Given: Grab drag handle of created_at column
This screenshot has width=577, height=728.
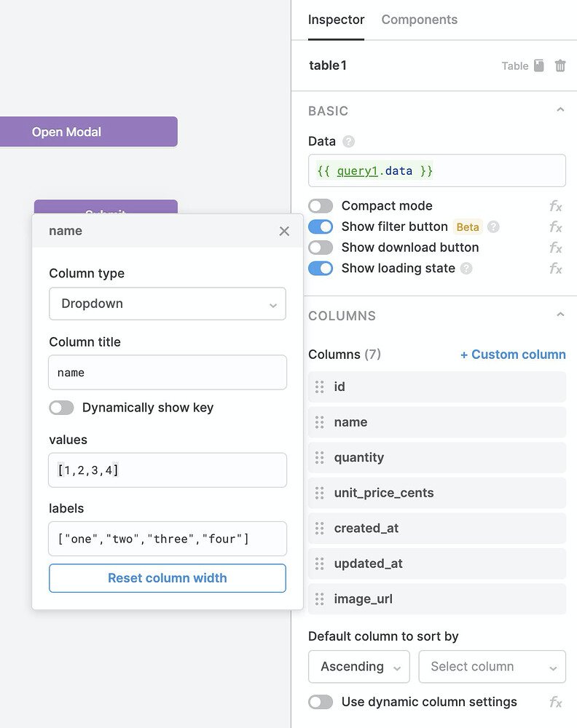Looking at the screenshot, I should click(x=319, y=528).
